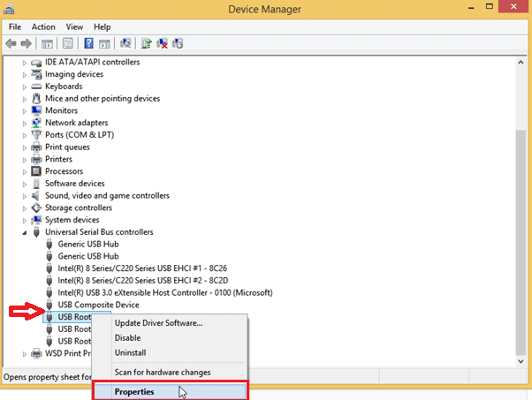This screenshot has width=532, height=400.
Task: Click the vertical scrollbar down arrow
Action: tap(521, 361)
